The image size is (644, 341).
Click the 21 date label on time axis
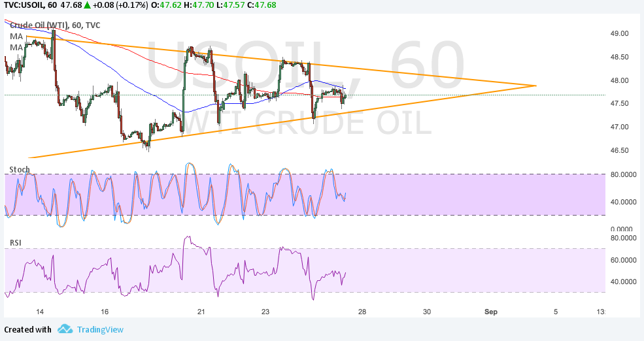pyautogui.click(x=201, y=312)
